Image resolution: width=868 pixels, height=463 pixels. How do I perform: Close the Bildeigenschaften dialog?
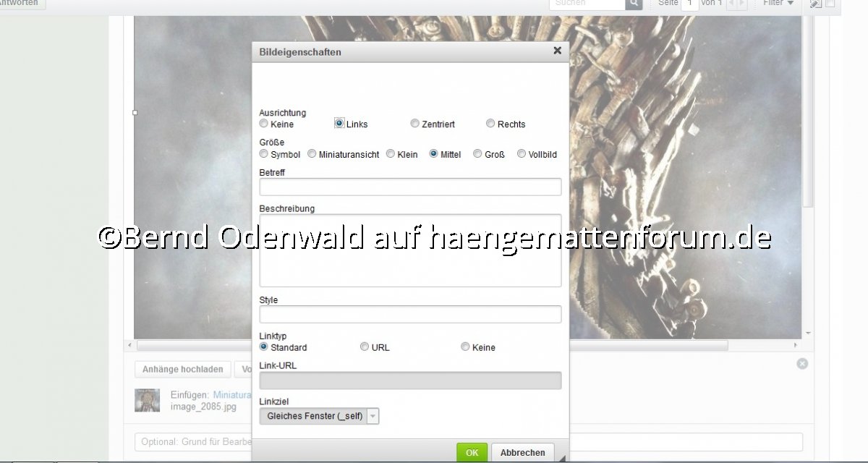click(557, 51)
